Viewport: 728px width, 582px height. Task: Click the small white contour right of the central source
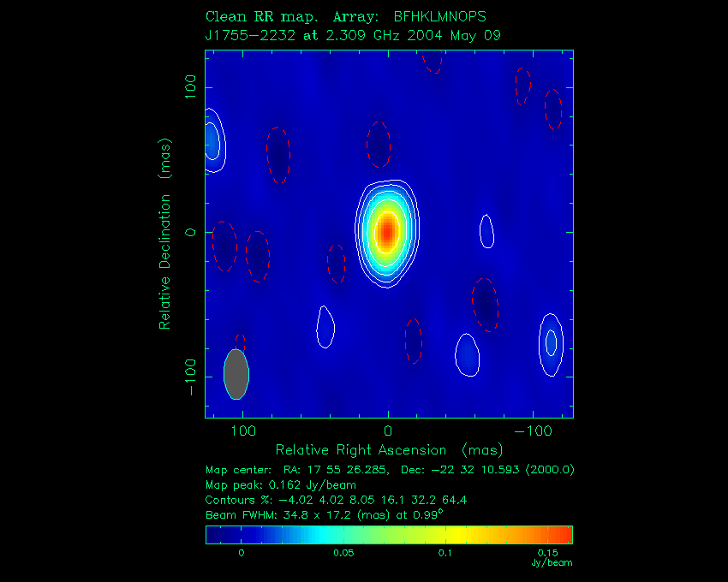pyautogui.click(x=486, y=231)
